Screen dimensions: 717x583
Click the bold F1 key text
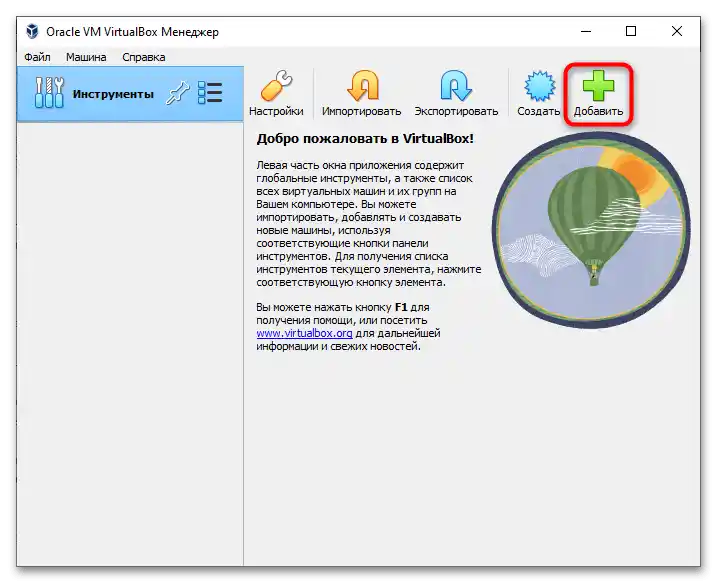[401, 307]
